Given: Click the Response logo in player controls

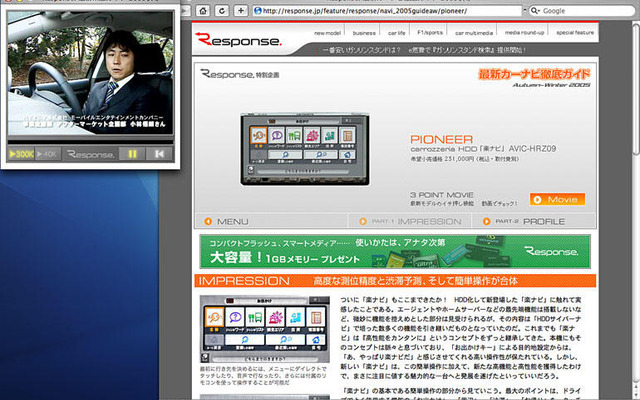Looking at the screenshot, I should pyautogui.click(x=90, y=154).
